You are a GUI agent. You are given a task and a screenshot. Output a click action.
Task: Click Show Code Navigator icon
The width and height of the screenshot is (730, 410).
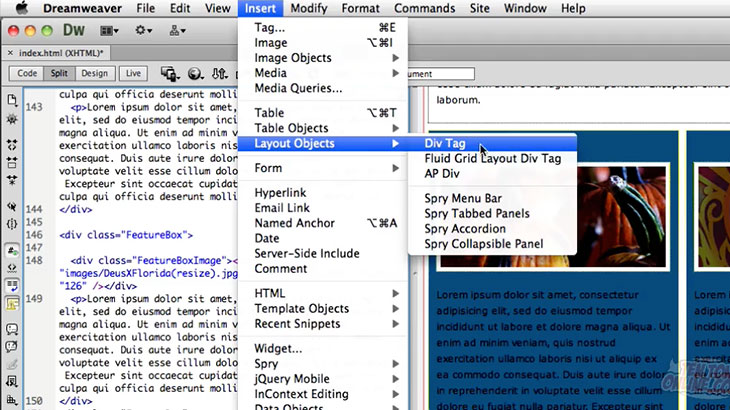(12, 120)
